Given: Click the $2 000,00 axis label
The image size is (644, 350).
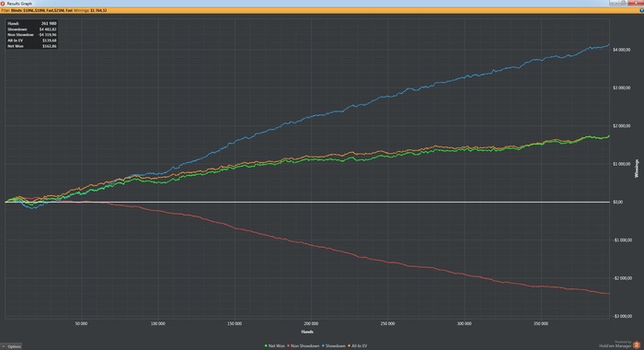Looking at the screenshot, I should [x=621, y=126].
